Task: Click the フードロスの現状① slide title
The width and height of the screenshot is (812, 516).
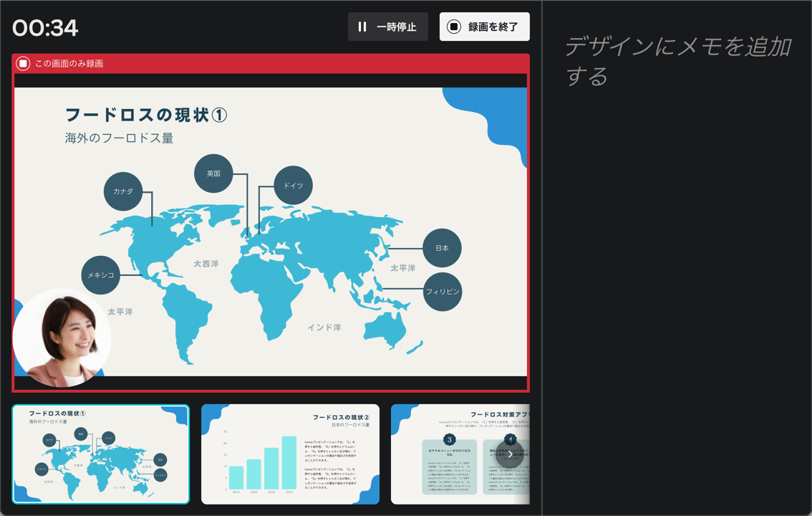Action: [146, 115]
